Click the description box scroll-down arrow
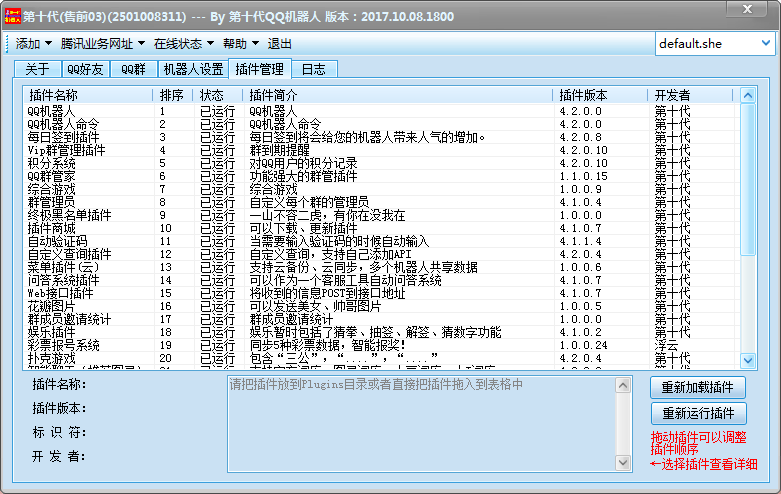This screenshot has height=494, width=781. coord(623,463)
